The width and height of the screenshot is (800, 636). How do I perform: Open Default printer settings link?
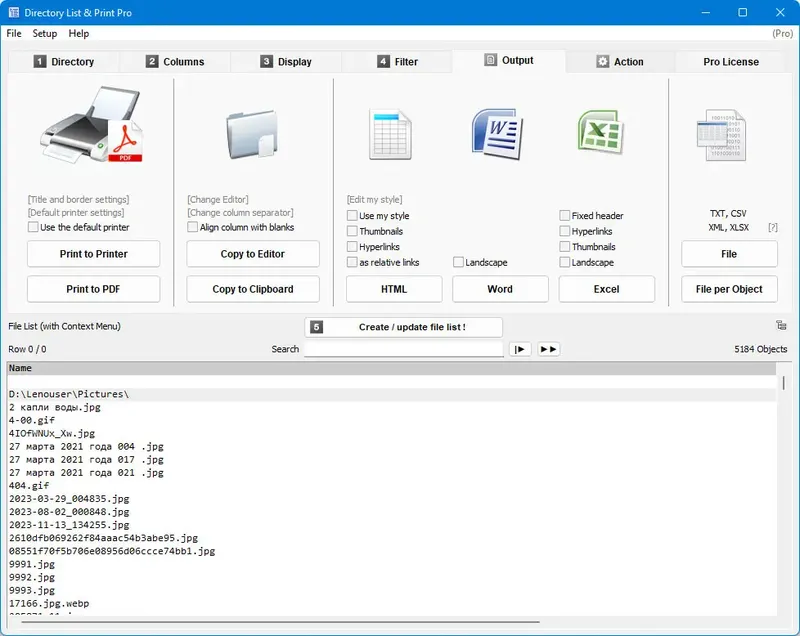(x=76, y=213)
